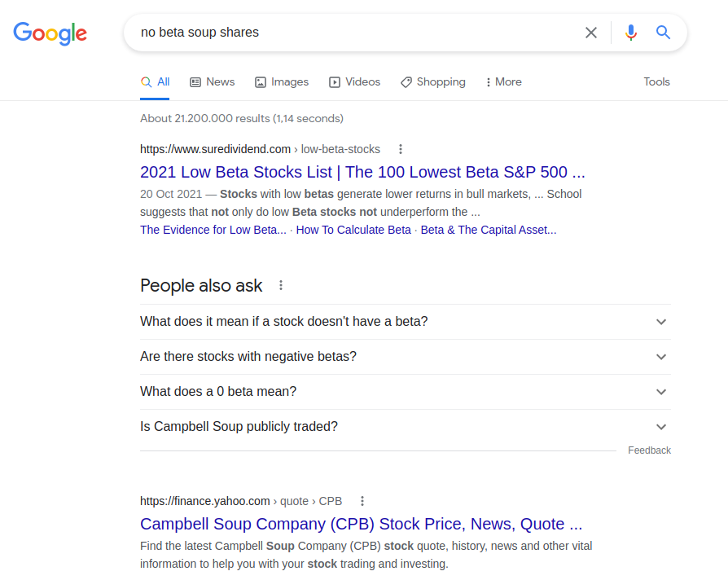Expand "What does it mean if a stock doesn't have a beta?"
The height and width of the screenshot is (580, 728).
[403, 322]
